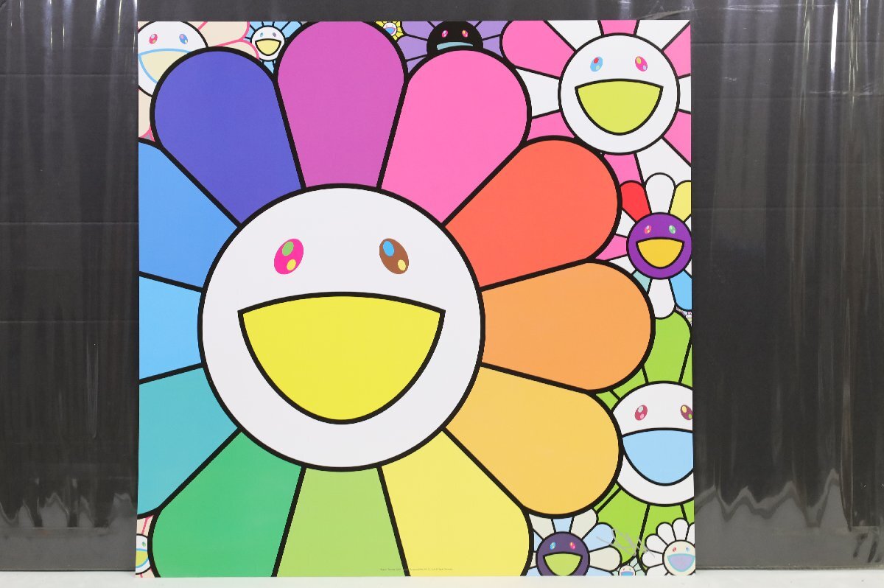This screenshot has height=588, width=884.
Task: Click the white flower with light blue mouth
Action: [653, 442]
